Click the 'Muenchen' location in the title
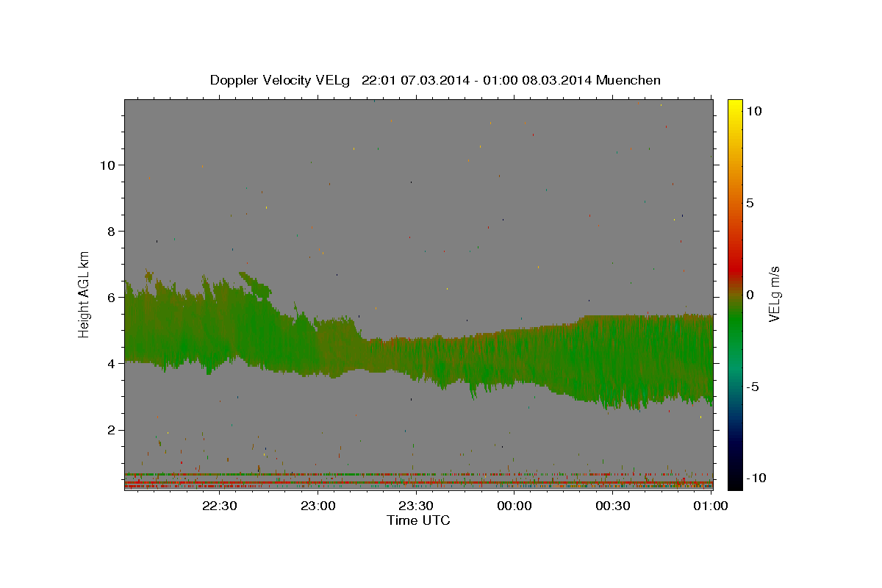Viewport: 882px width, 588px height. 628,80
